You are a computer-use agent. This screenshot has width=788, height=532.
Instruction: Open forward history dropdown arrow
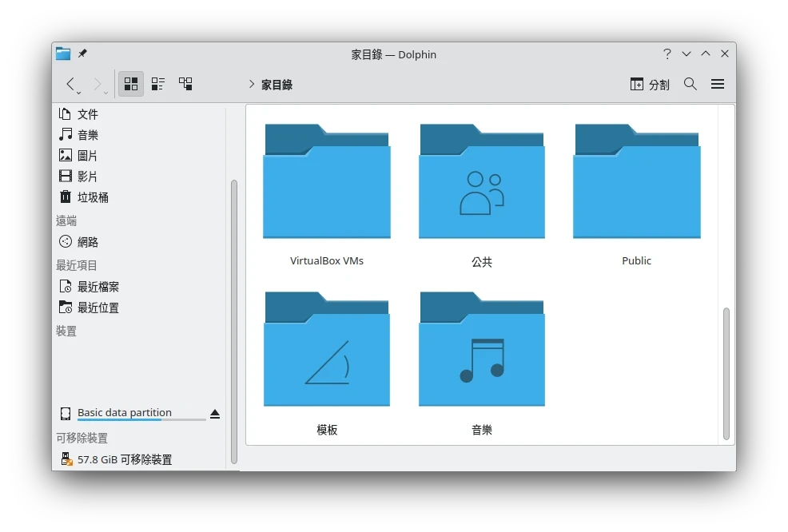[x=105, y=93]
